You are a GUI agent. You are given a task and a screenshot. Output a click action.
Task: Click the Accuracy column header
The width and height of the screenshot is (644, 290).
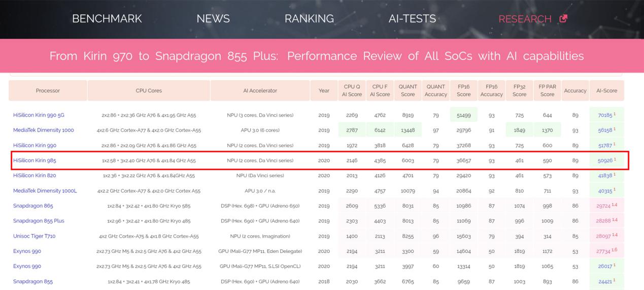[x=575, y=90]
